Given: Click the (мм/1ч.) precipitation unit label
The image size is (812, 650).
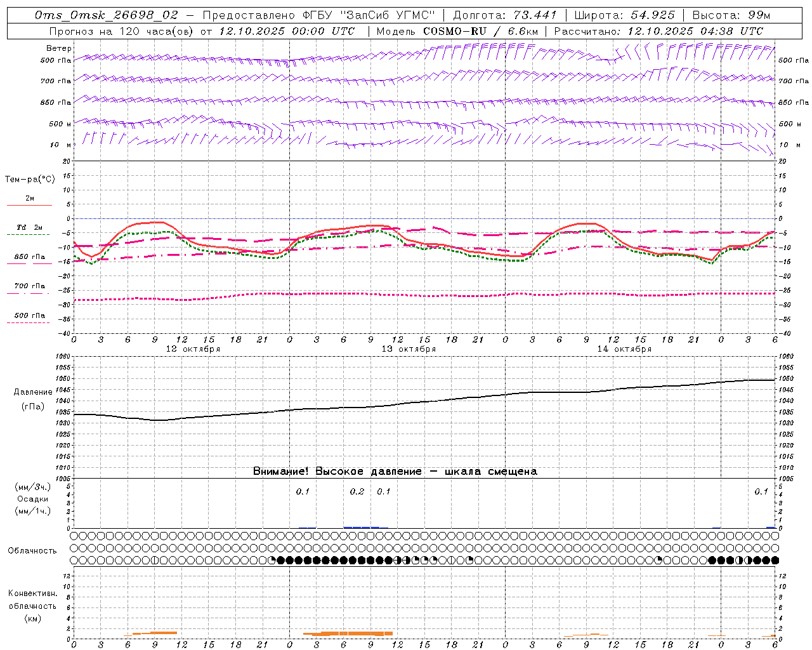Looking at the screenshot, I should 33,511.
